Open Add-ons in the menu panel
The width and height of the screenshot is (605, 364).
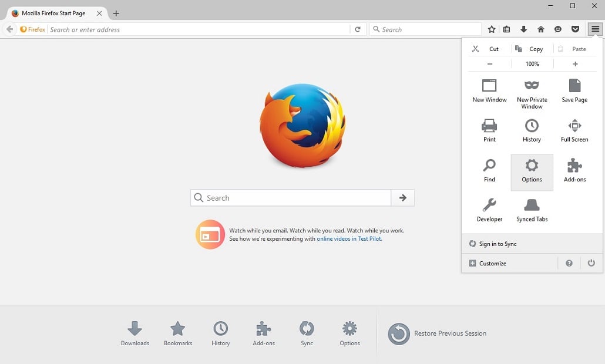point(574,171)
